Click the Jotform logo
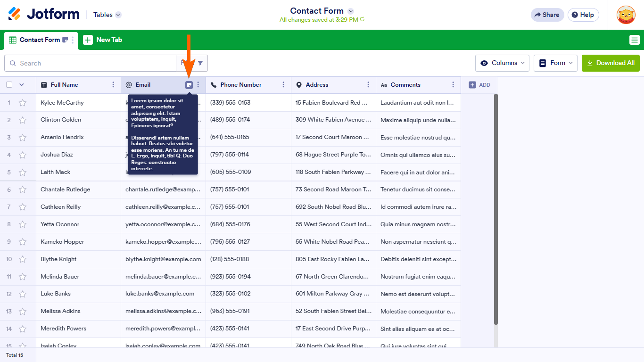Image resolution: width=644 pixels, height=362 pixels. [44, 14]
